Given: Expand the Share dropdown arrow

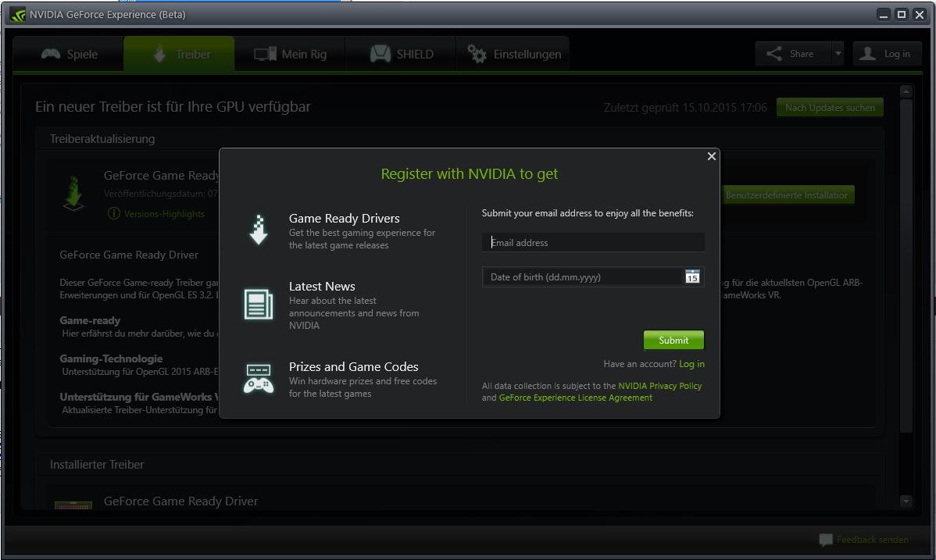Looking at the screenshot, I should pos(838,54).
